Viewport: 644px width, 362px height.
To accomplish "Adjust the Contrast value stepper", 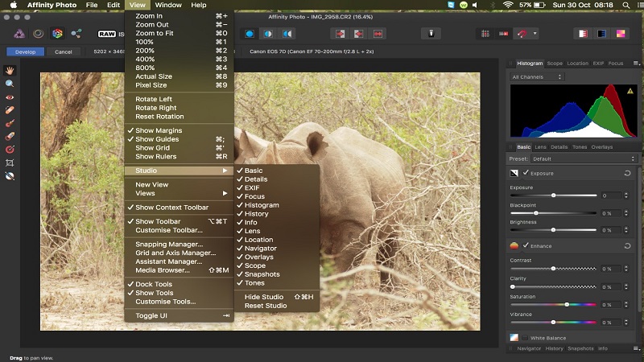I will pyautogui.click(x=626, y=269).
